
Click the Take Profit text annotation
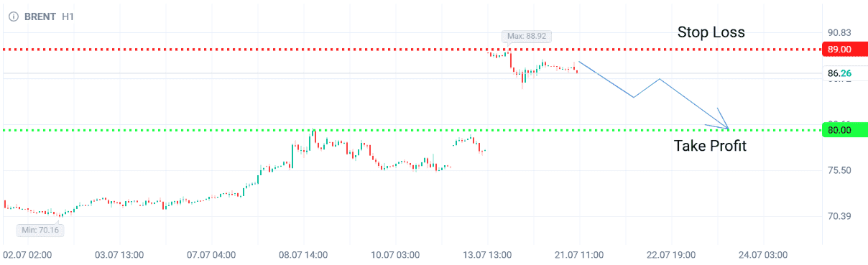[x=710, y=147]
